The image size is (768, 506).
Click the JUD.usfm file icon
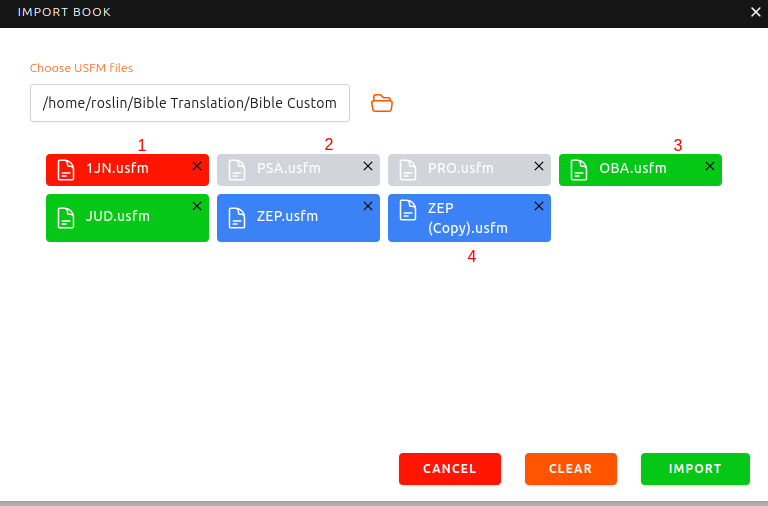point(65,217)
